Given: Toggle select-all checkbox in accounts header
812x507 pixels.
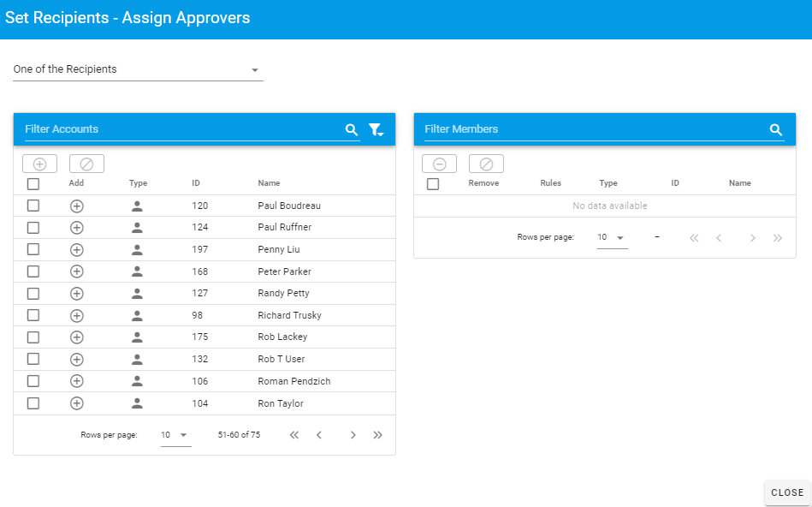Looking at the screenshot, I should point(33,183).
